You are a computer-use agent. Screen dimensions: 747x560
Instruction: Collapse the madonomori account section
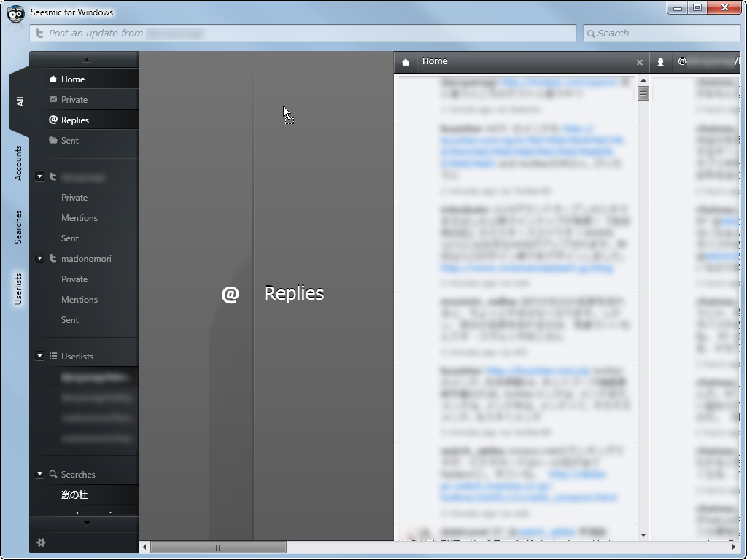pyautogui.click(x=39, y=259)
